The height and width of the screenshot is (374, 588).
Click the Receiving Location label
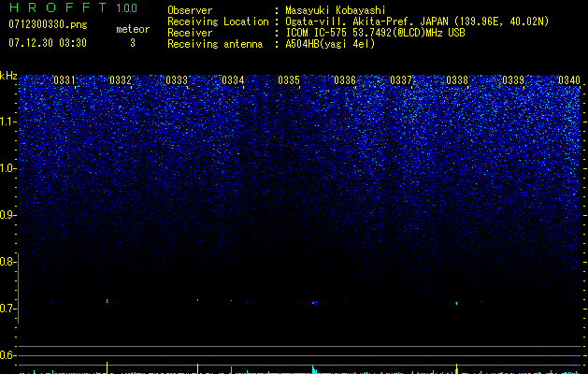(218, 22)
